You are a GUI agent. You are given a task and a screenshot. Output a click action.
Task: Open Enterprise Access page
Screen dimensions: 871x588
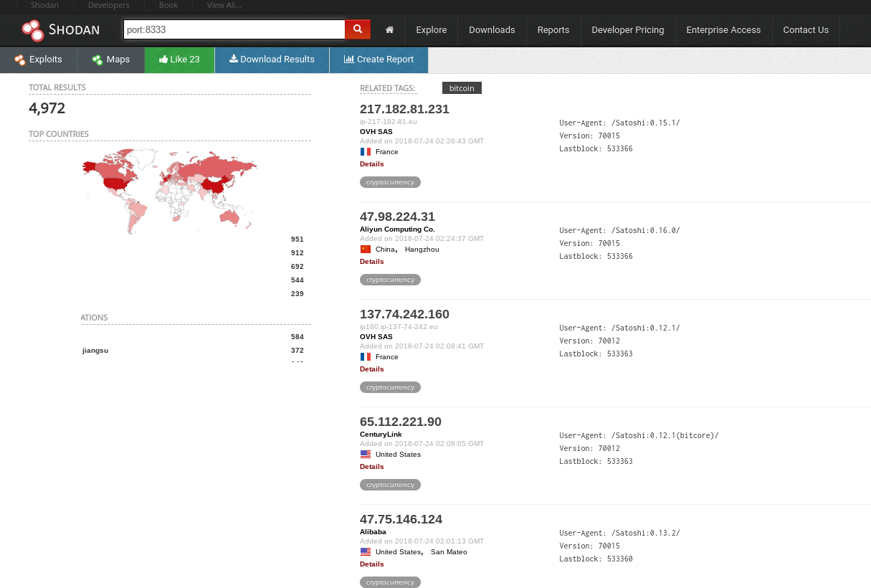click(x=723, y=30)
